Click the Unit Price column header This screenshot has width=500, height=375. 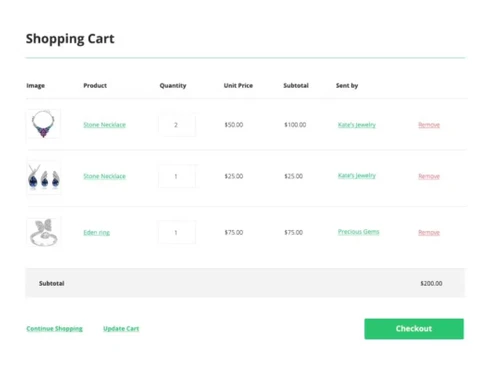point(238,85)
